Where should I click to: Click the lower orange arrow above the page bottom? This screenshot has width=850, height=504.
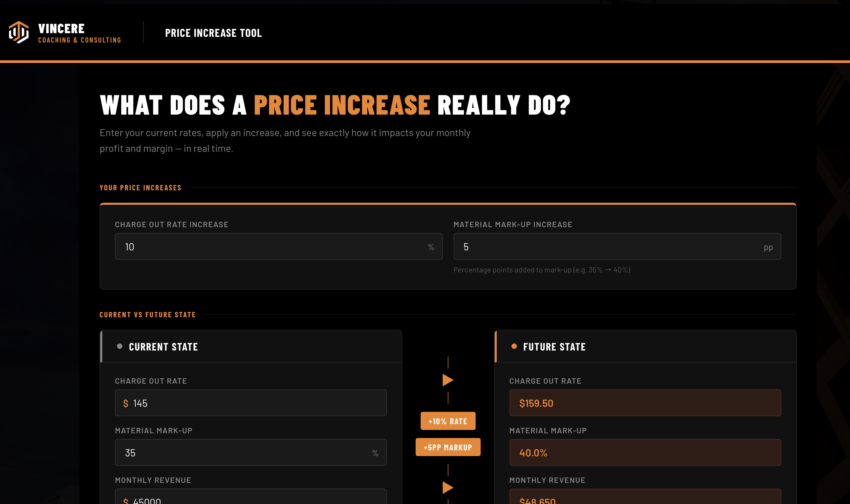coord(448,488)
